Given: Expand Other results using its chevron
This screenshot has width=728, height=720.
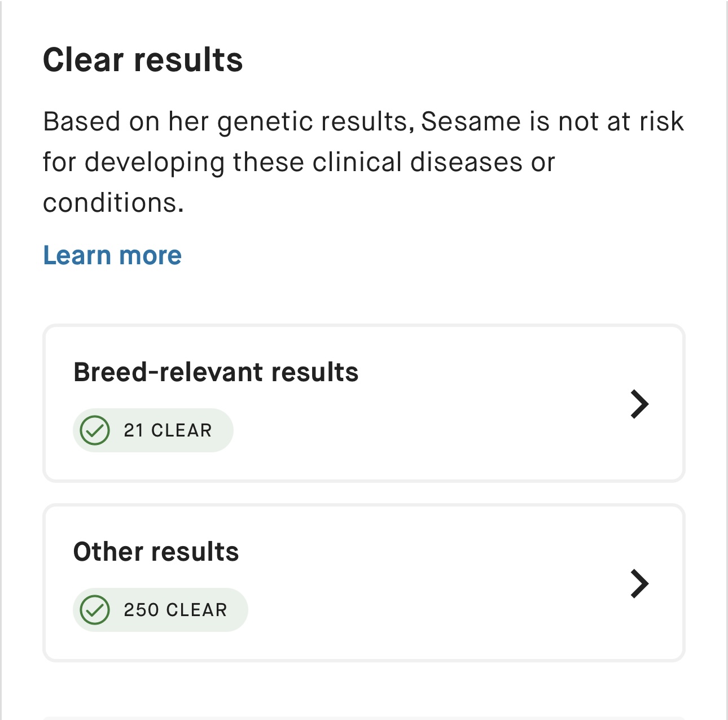Looking at the screenshot, I should [x=639, y=583].
